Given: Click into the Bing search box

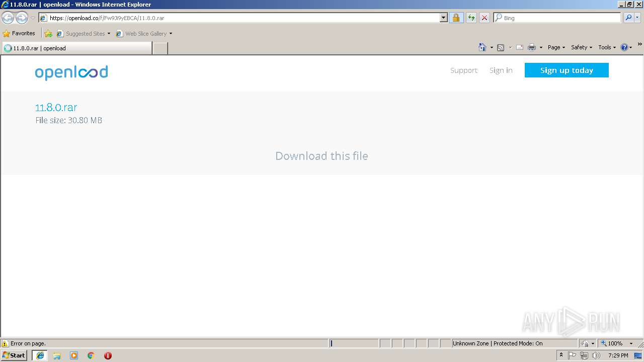Looking at the screenshot, I should click(x=557, y=18).
